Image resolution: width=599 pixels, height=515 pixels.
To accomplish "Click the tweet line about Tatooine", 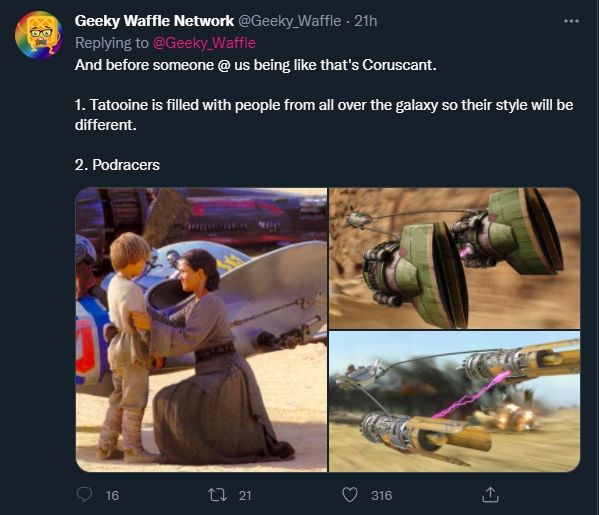I will click(x=324, y=115).
